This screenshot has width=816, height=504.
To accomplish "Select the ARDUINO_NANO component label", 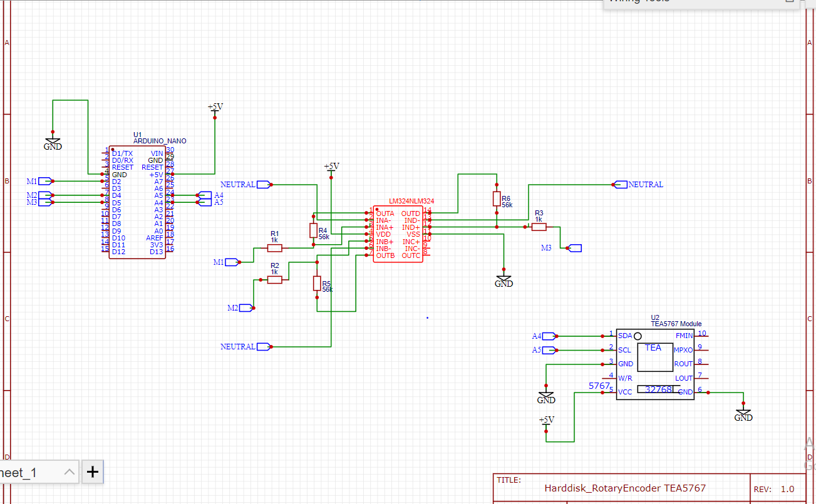I will pyautogui.click(x=160, y=141).
